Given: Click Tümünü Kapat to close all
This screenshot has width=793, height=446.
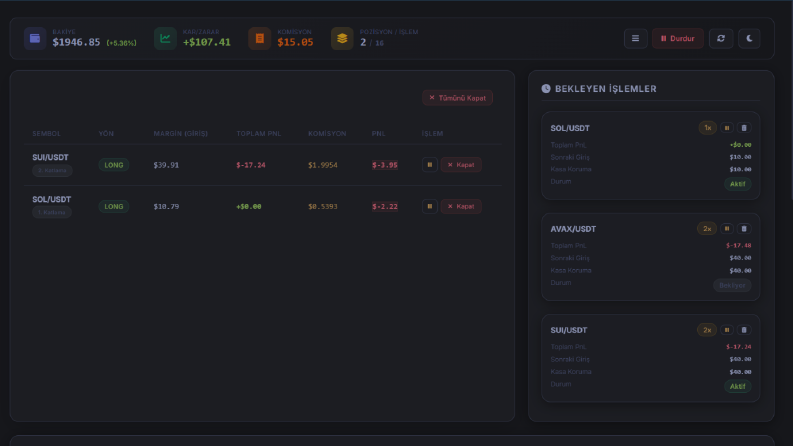Looking at the screenshot, I should point(458,98).
